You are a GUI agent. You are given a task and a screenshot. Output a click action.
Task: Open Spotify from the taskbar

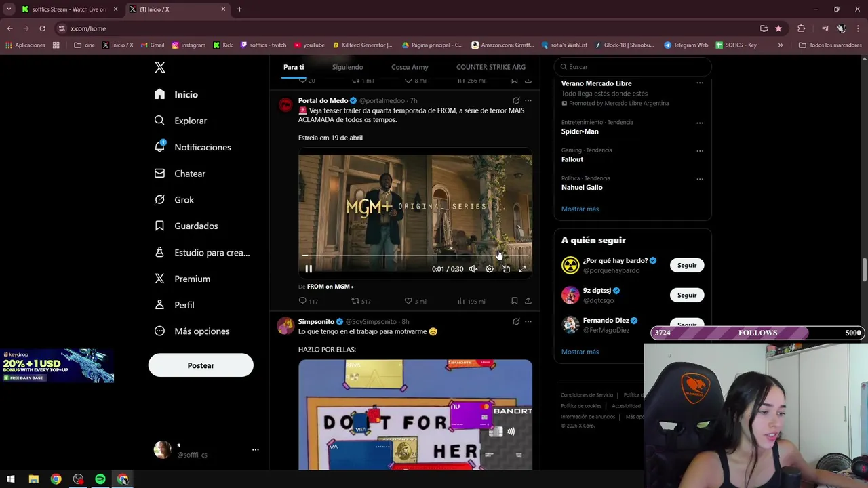click(x=100, y=479)
